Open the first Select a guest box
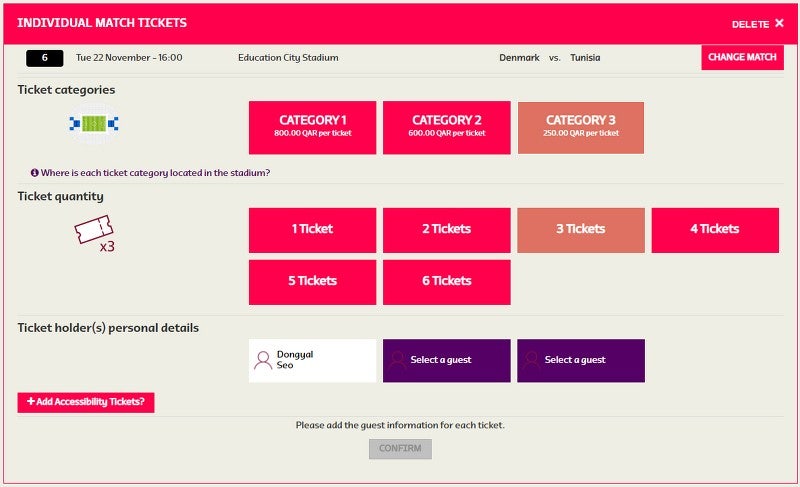Screen dimensions: 800x487 (x=446, y=361)
